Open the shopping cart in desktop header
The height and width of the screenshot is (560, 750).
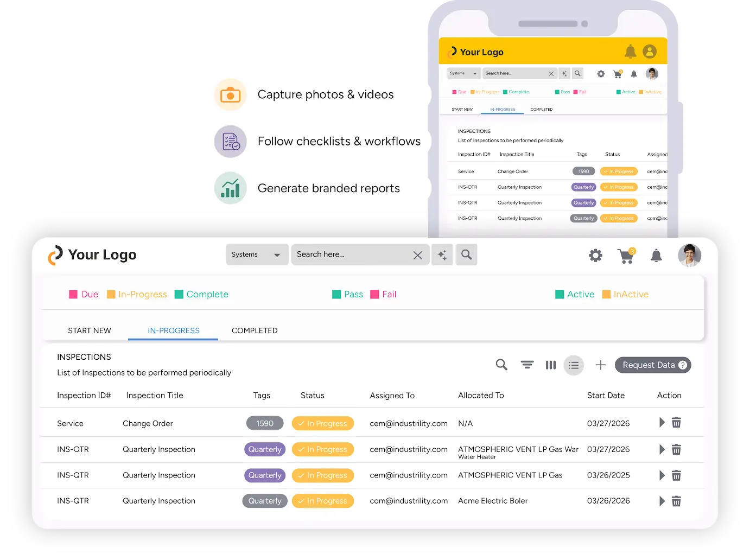pyautogui.click(x=626, y=256)
